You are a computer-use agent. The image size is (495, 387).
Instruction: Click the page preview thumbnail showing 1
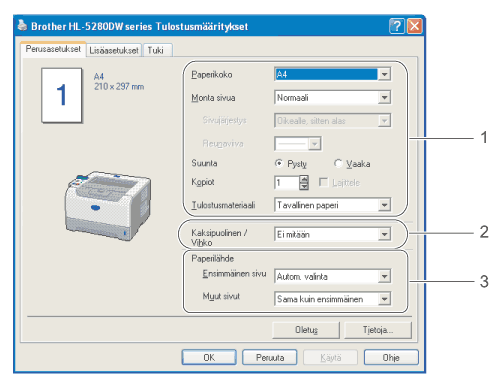pos(62,95)
